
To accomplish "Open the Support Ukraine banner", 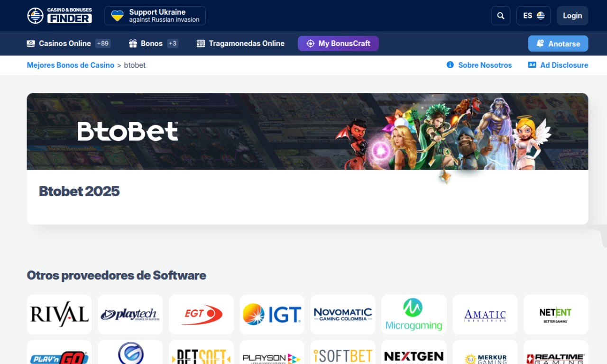I will pos(155,16).
